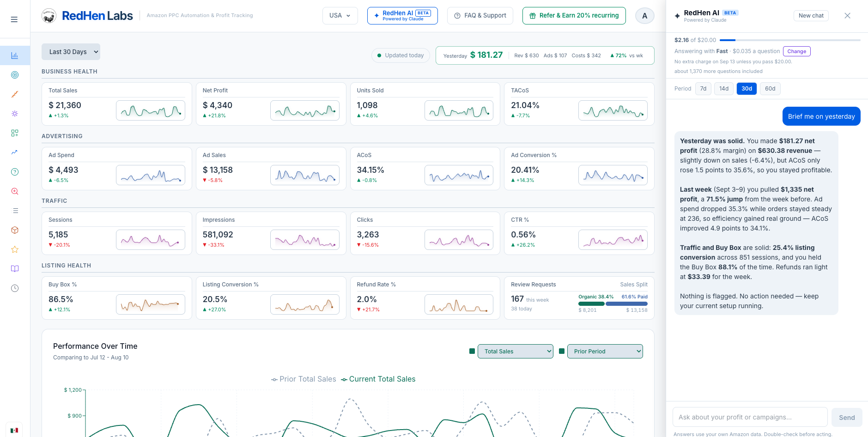The image size is (868, 437).
Task: Open the red magnifier-plus sidebar icon
Action: (x=15, y=191)
